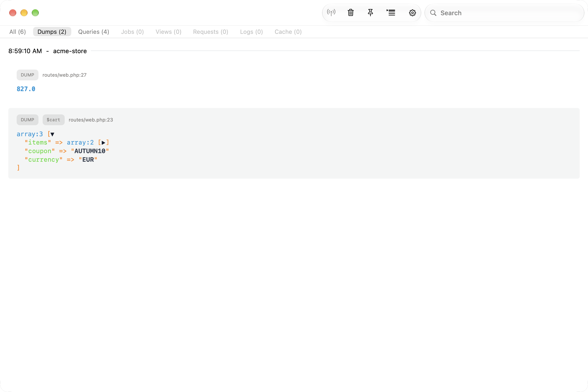Screen dimensions: 588x392
Task: Click the "items" array key
Action: click(x=38, y=143)
